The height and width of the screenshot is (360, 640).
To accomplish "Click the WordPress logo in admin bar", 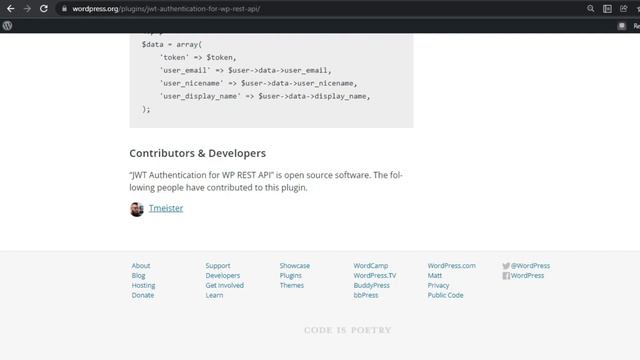I will (x=7, y=26).
